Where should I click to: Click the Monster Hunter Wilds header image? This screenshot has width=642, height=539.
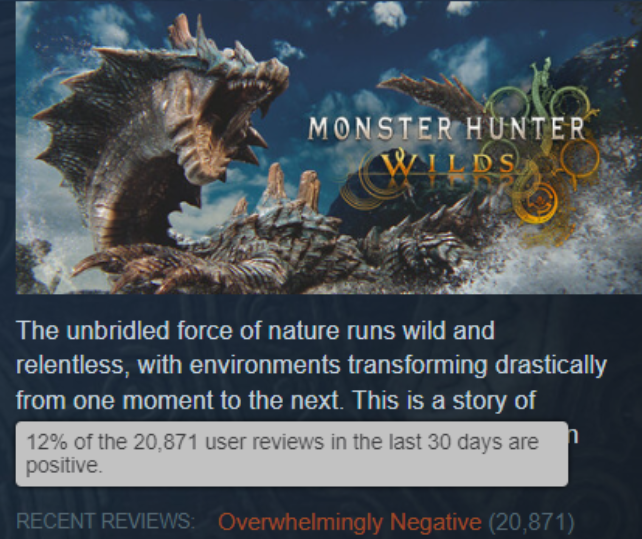tap(328, 147)
